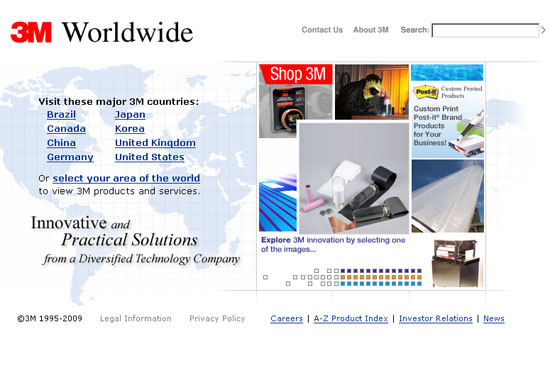Open the Contact Us page

[322, 30]
